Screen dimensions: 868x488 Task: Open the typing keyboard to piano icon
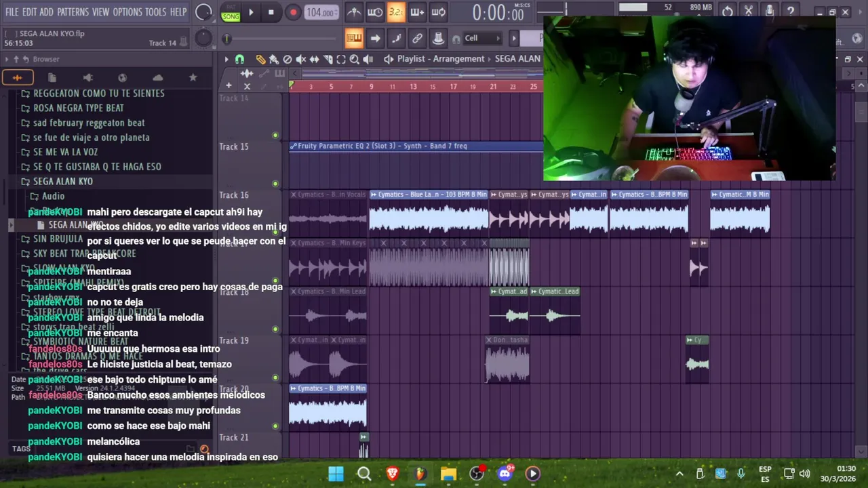[x=354, y=38]
